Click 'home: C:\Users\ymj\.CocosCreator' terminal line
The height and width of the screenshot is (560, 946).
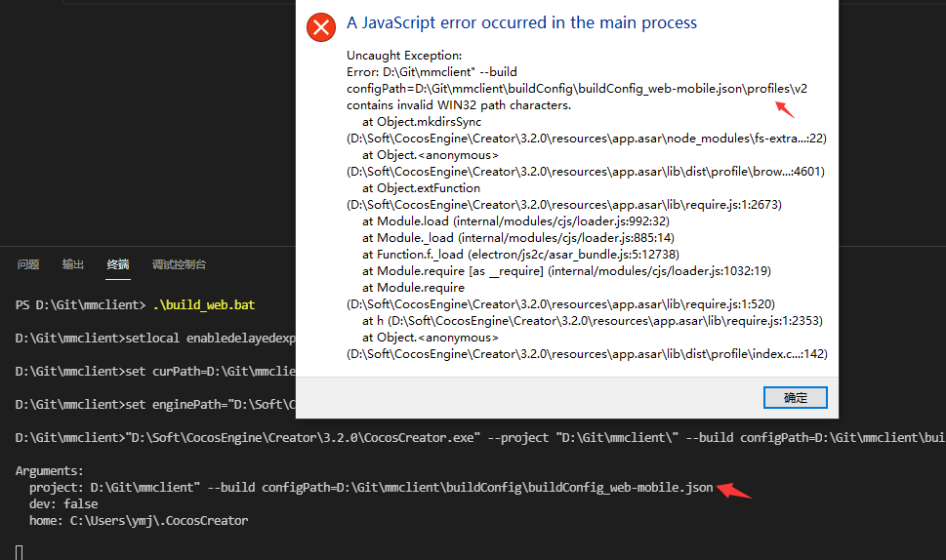click(x=139, y=521)
